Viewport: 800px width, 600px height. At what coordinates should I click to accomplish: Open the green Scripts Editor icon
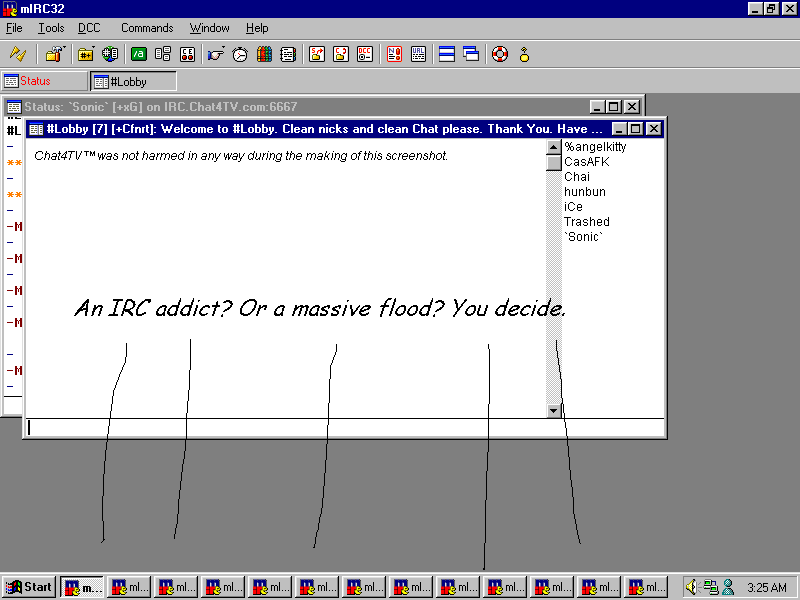point(139,54)
